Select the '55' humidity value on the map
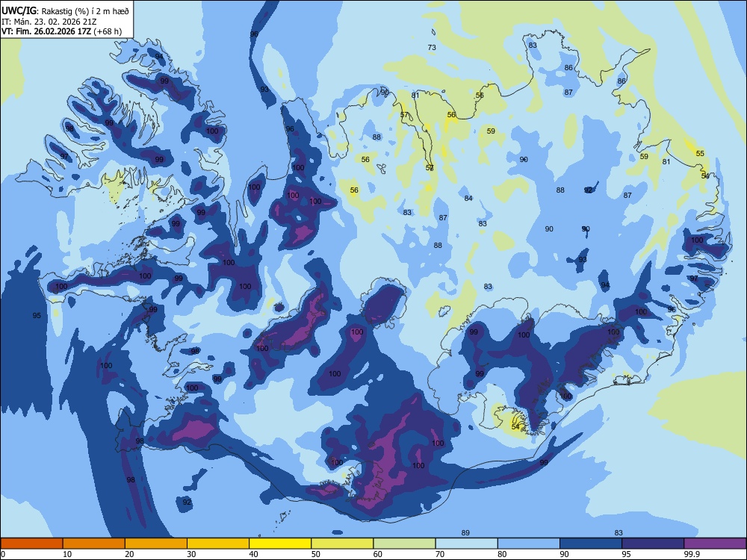This screenshot has height=560, width=747. [700, 153]
